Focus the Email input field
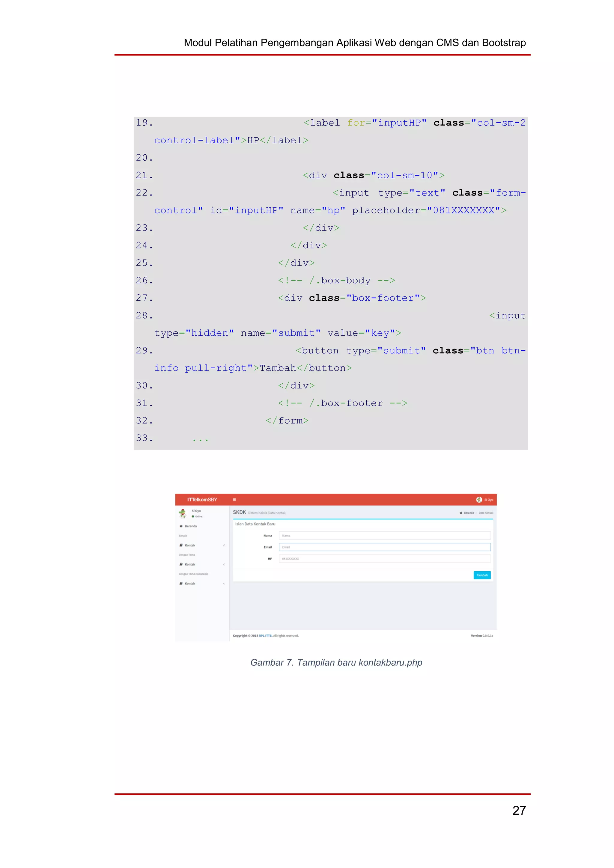The image size is (614, 868). pyautogui.click(x=385, y=547)
